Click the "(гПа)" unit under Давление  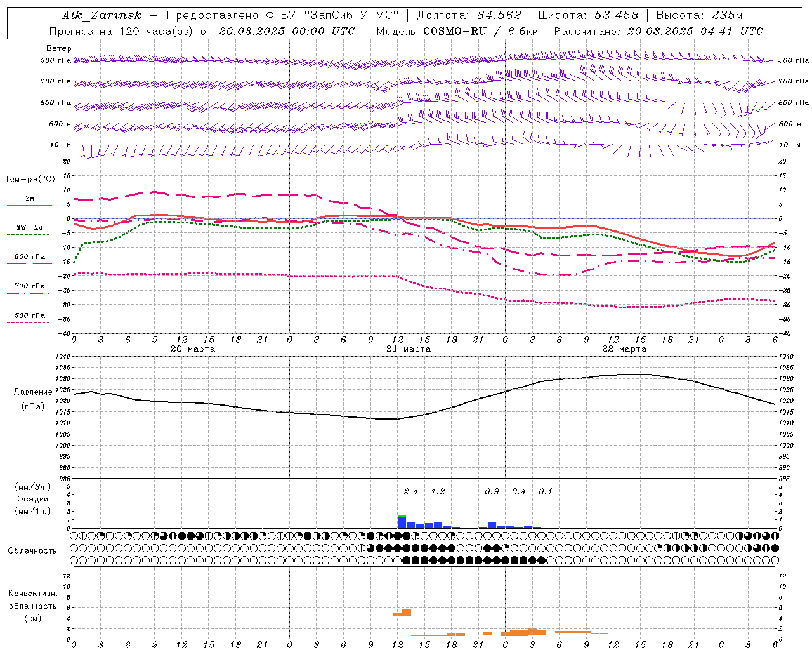tap(33, 407)
